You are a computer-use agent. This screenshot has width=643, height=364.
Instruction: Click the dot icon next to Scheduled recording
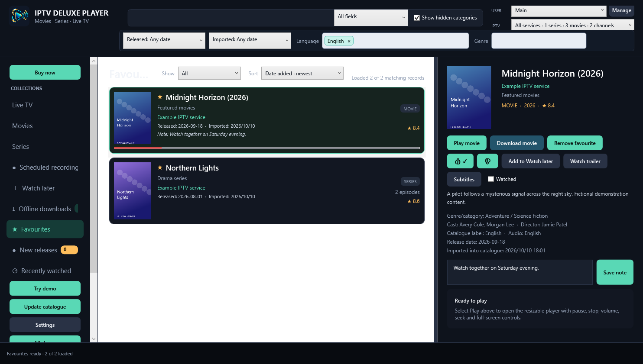[x=14, y=168]
